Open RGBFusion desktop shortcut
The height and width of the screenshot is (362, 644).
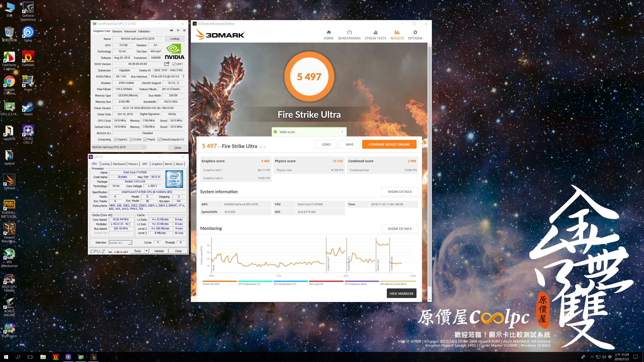pyautogui.click(x=9, y=330)
